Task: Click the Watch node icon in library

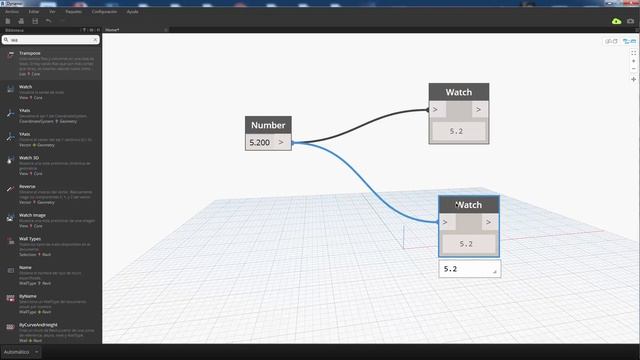Action: point(11,89)
